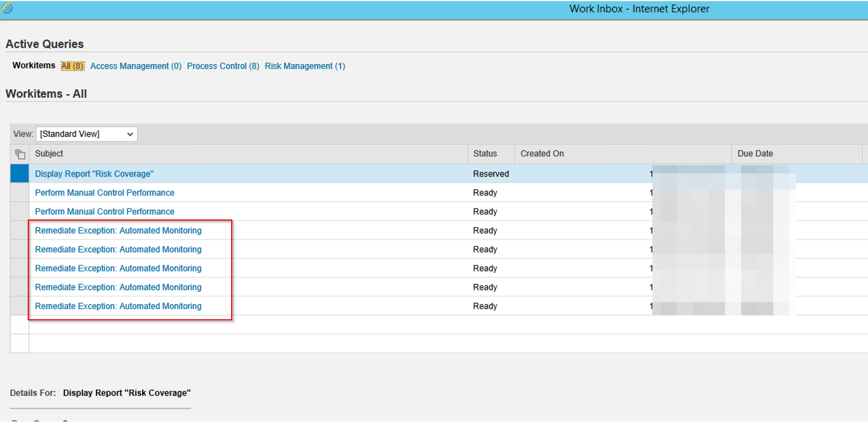Click the Due Date column header
The width and height of the screenshot is (868, 424).
click(x=755, y=154)
